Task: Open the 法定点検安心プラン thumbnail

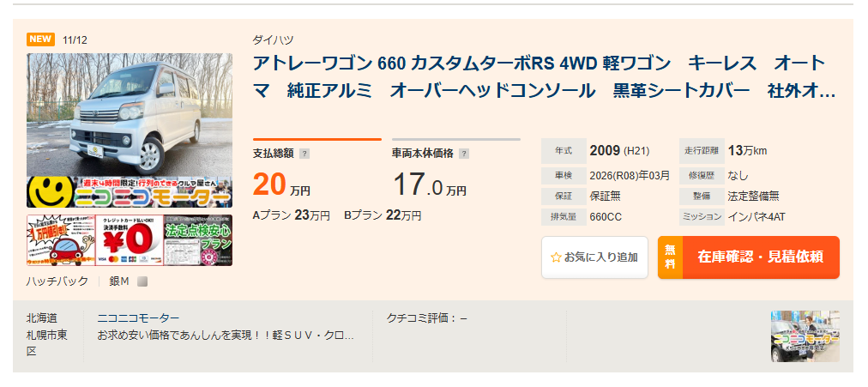Action: pyautogui.click(x=198, y=240)
